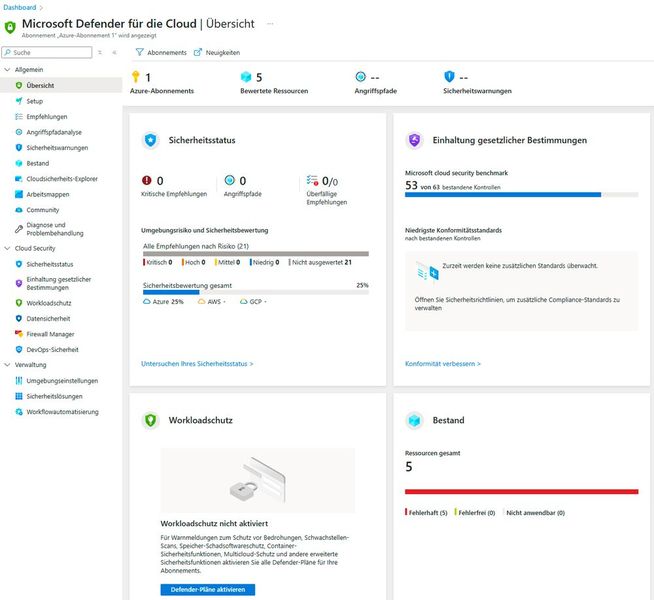654x600 pixels.
Task: Click the Kritische Empfehlungen count
Action: click(160, 181)
